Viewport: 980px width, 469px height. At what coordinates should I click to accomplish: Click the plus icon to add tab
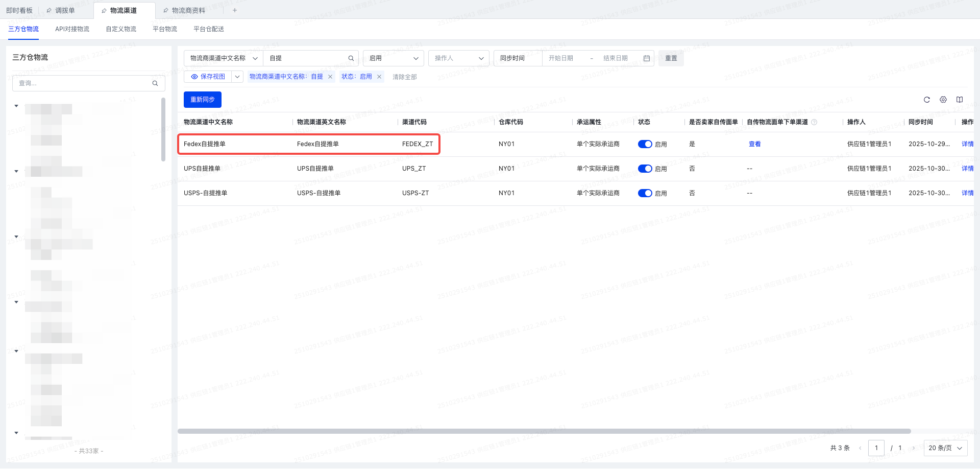point(235,10)
